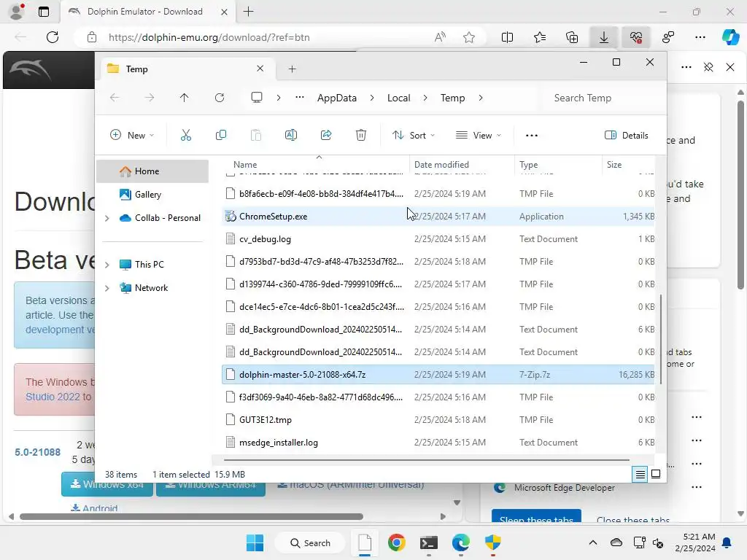The height and width of the screenshot is (560, 747).
Task: Click the chevron after Temp in address bar
Action: pos(481,98)
